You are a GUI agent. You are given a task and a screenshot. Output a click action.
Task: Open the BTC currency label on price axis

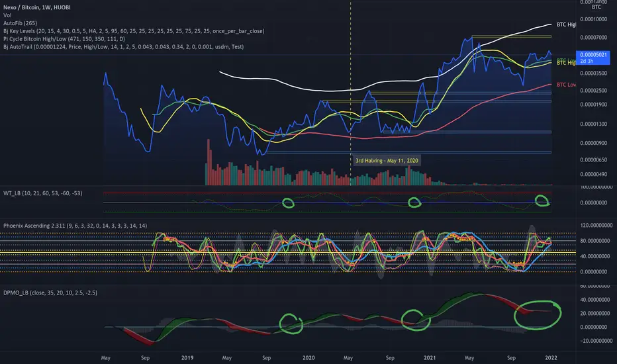596,7
